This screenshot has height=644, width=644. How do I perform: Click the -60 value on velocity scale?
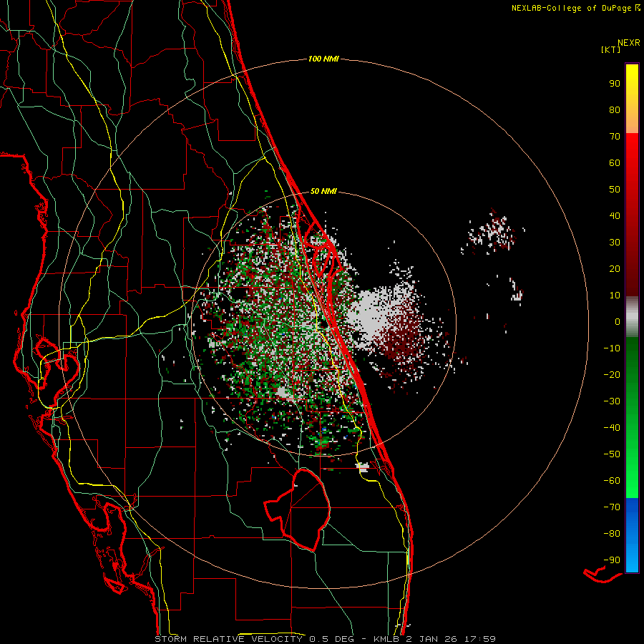click(x=612, y=481)
